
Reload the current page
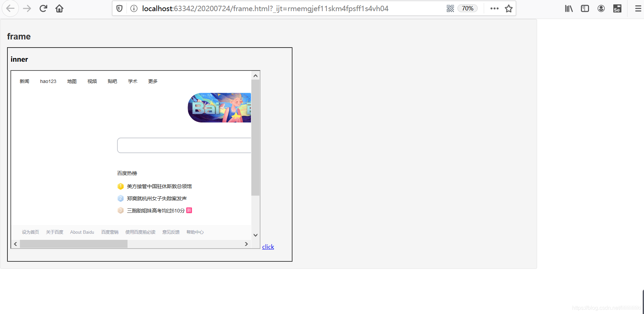43,8
